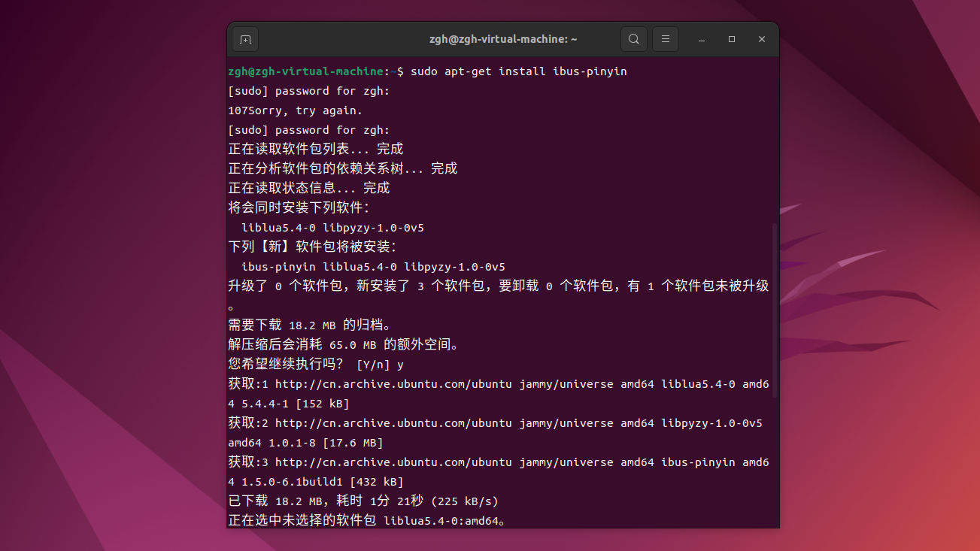Click the 获取:1 download line

pyautogui.click(x=499, y=394)
